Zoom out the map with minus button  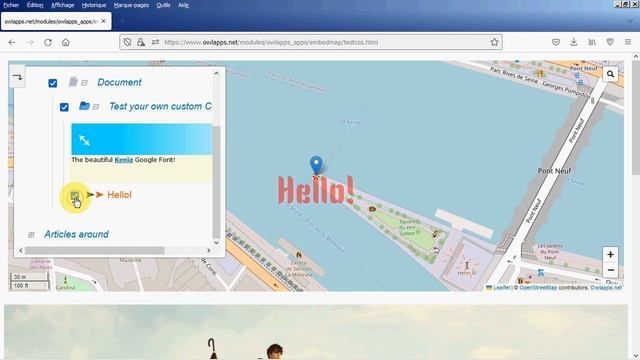610,270
